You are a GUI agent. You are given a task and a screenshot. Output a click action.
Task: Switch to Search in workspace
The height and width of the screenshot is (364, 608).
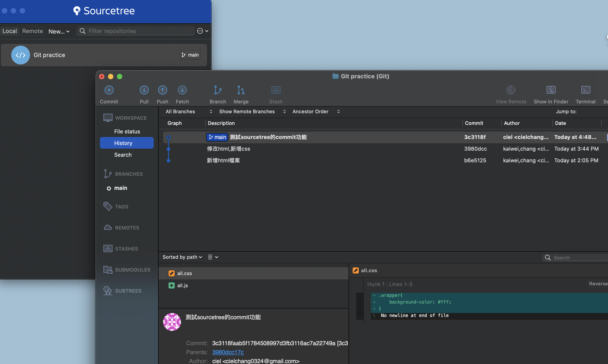click(123, 154)
